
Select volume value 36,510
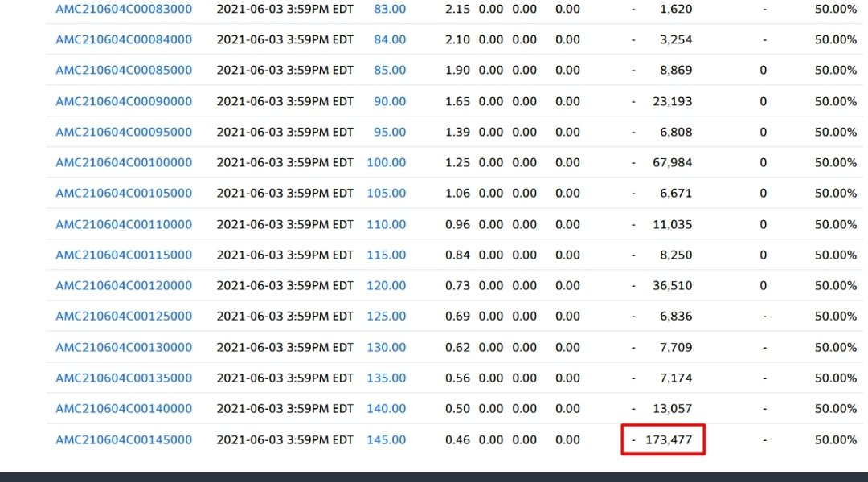[x=673, y=285]
